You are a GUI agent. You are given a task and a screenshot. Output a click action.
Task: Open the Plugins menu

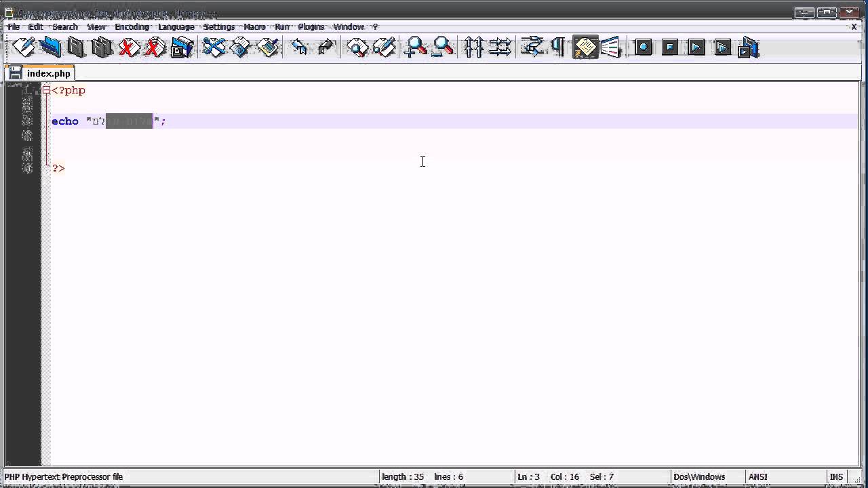311,26
